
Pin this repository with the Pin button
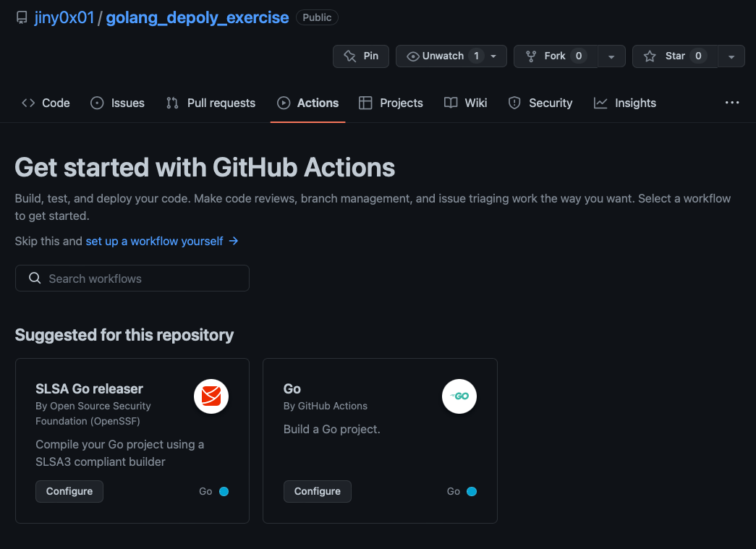click(361, 56)
